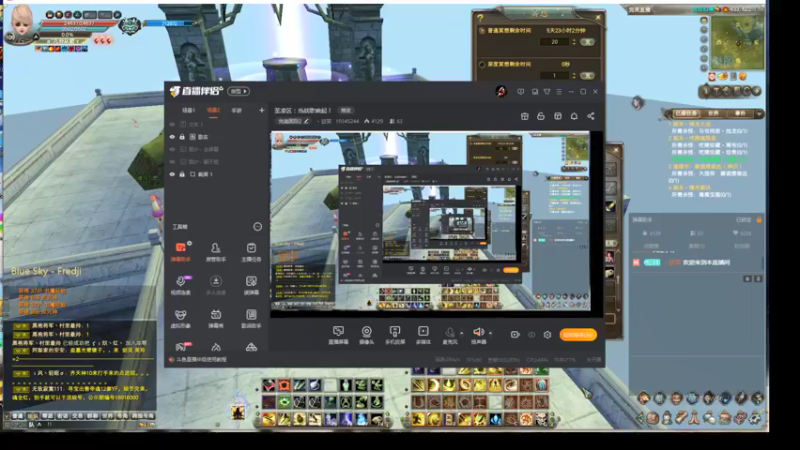Image resolution: width=800 pixels, height=450 pixels.
Task: Select middle quest tracker tab in game
Action: coord(713,113)
